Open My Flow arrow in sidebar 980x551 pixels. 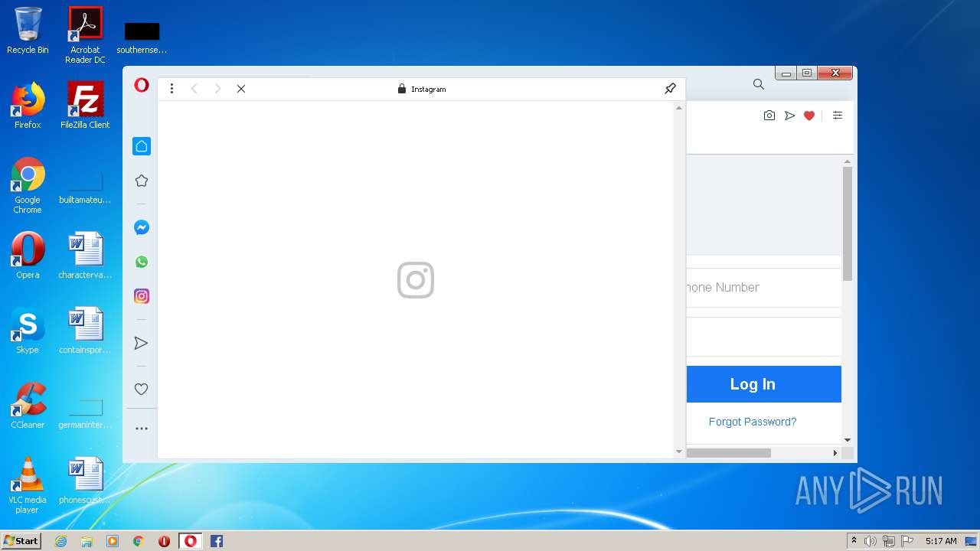click(x=141, y=343)
